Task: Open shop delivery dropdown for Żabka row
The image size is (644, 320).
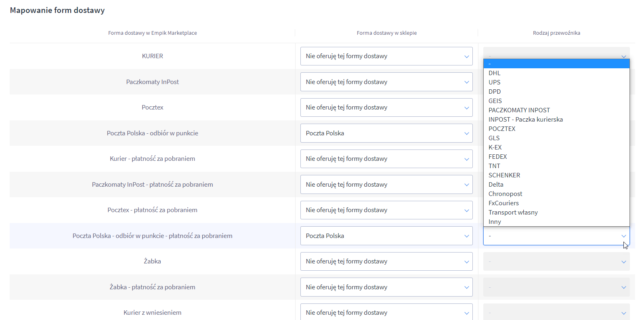Action: click(386, 261)
